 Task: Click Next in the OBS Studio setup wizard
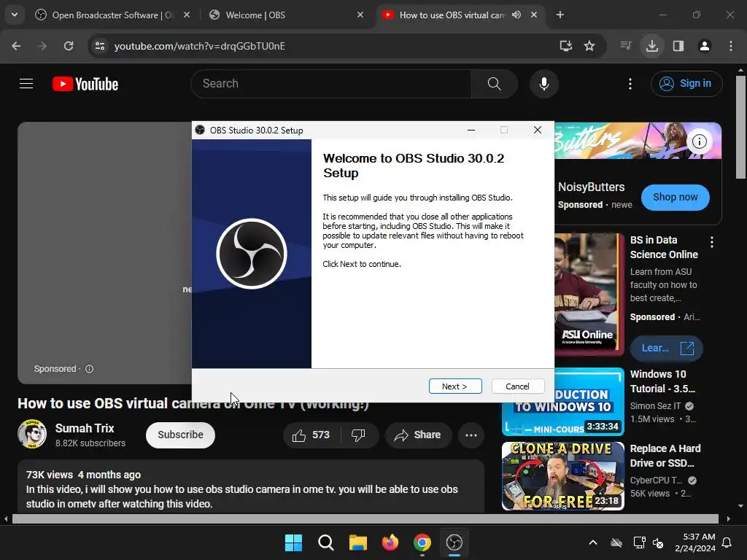[455, 386]
